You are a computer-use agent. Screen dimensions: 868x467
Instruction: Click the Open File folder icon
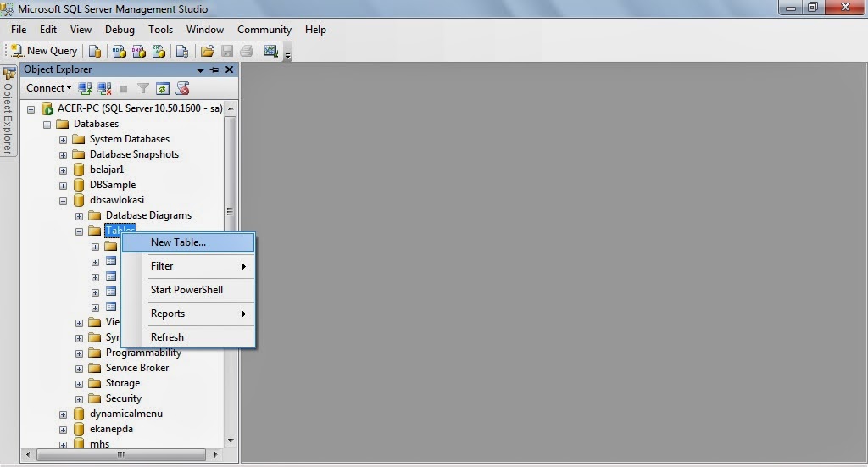(x=208, y=52)
